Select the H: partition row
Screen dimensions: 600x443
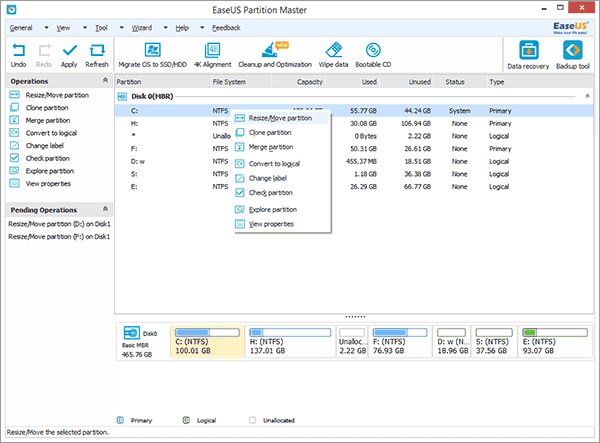point(354,124)
